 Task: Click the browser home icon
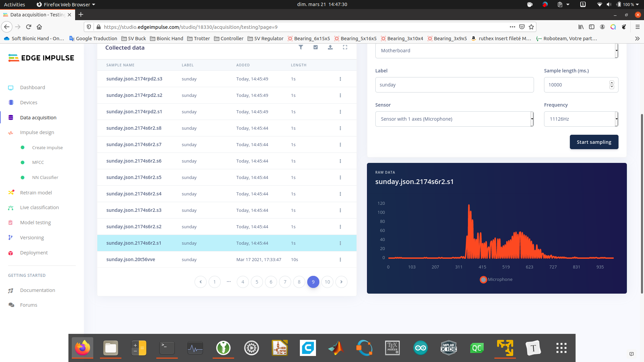tap(39, 27)
